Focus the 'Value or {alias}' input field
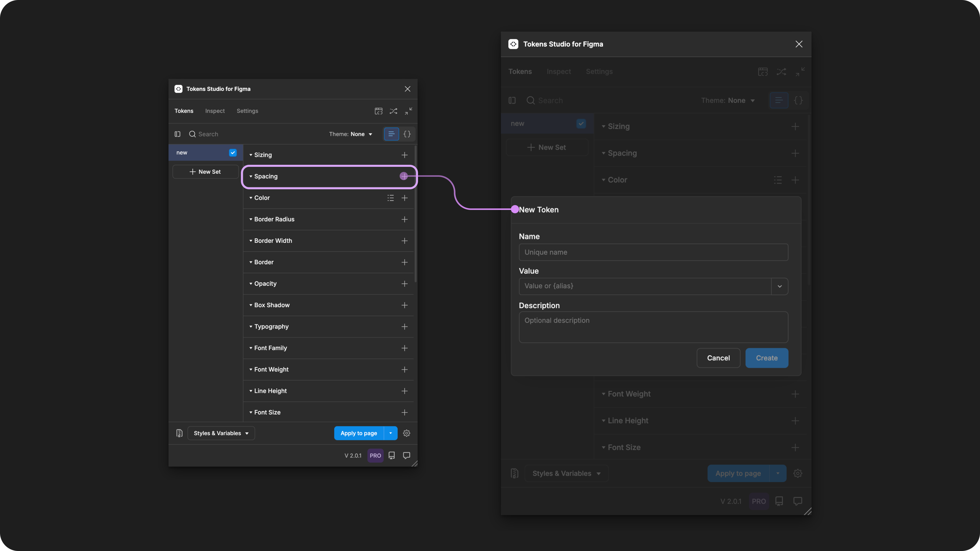 point(645,286)
